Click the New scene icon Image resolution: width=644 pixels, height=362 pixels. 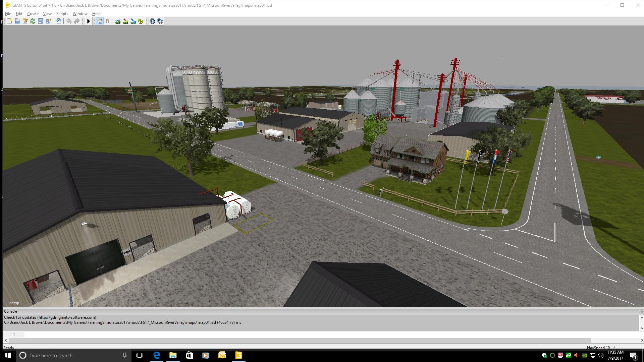coord(9,21)
